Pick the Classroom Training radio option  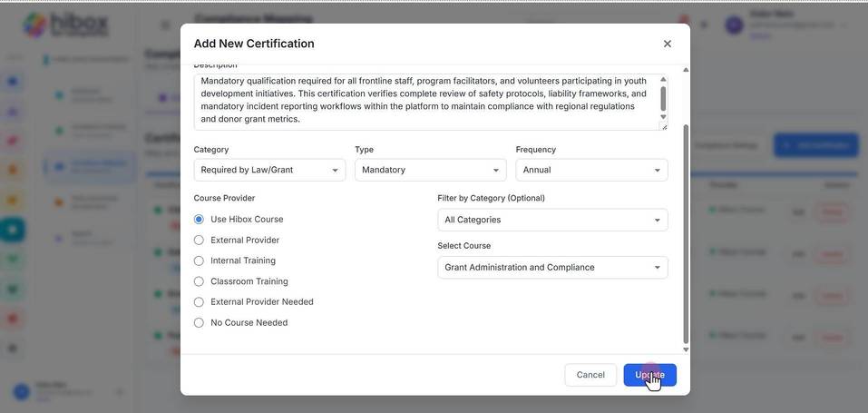coord(199,281)
